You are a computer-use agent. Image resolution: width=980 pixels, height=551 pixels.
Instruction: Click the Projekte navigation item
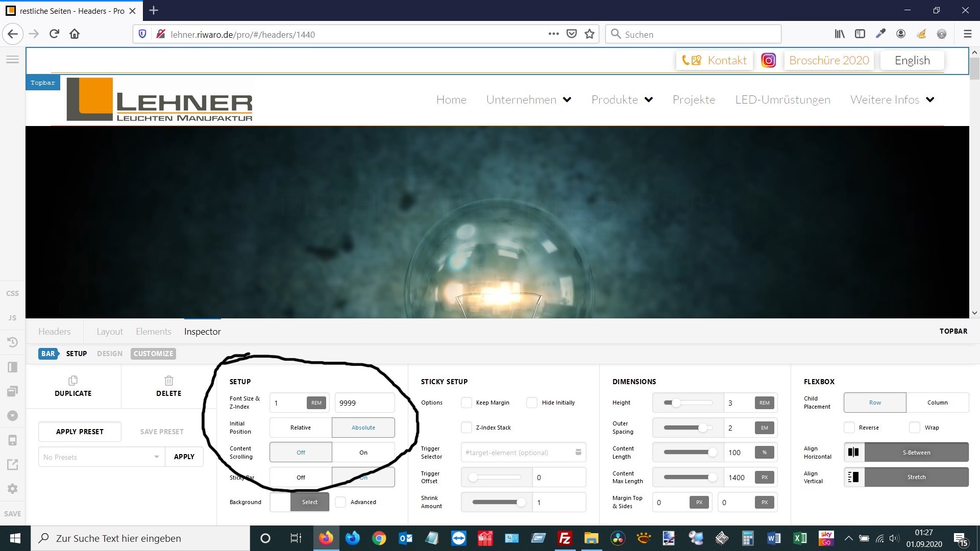point(694,99)
